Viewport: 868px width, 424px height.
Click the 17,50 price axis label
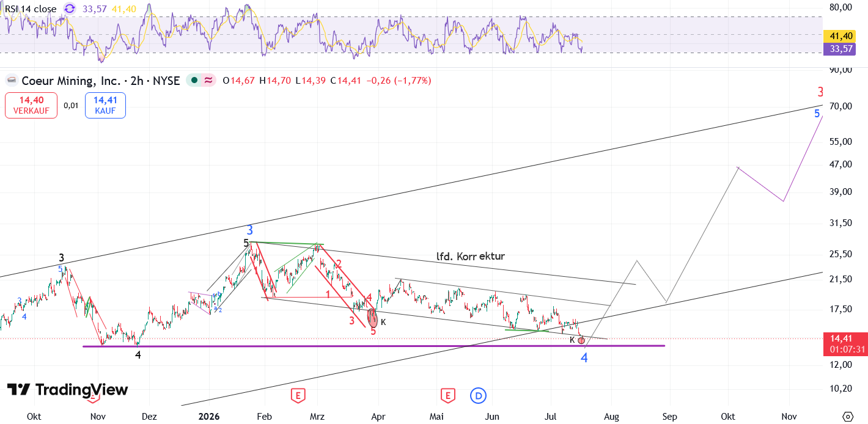pos(841,309)
